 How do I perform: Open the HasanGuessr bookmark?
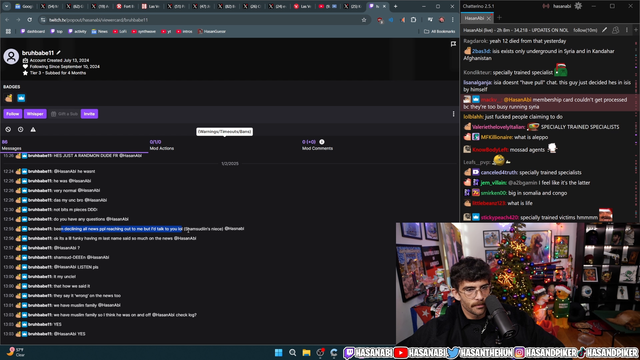pyautogui.click(x=211, y=31)
